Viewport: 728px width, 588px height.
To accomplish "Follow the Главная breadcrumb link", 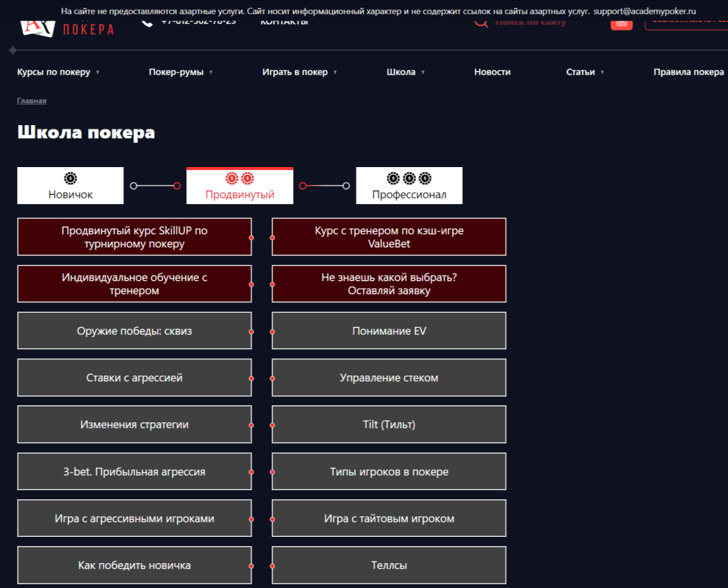I will point(31,101).
